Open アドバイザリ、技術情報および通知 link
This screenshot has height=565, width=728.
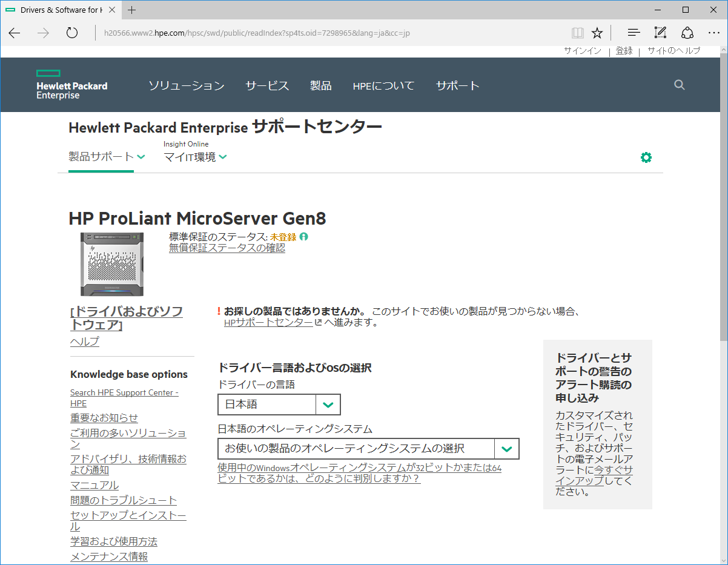[128, 464]
